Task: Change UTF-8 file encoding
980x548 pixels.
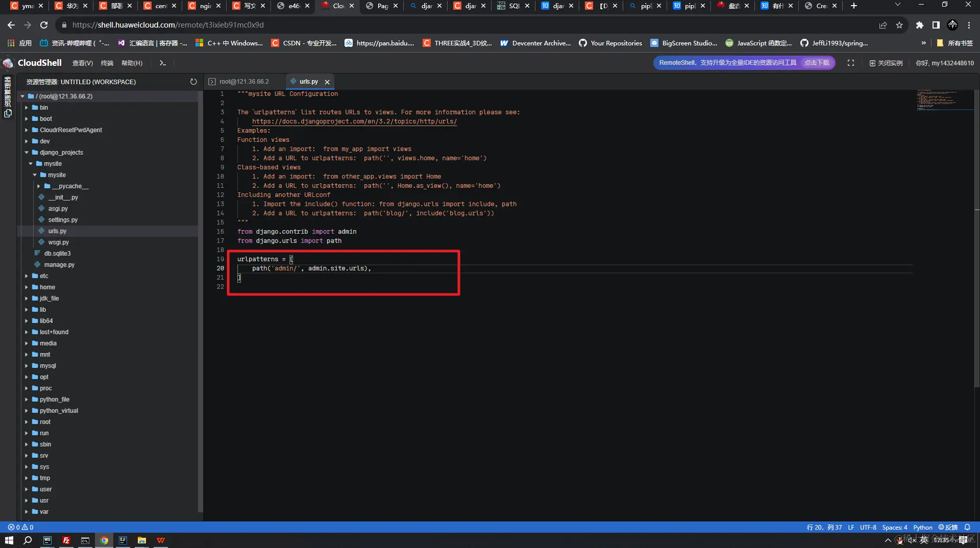Action: click(x=868, y=527)
